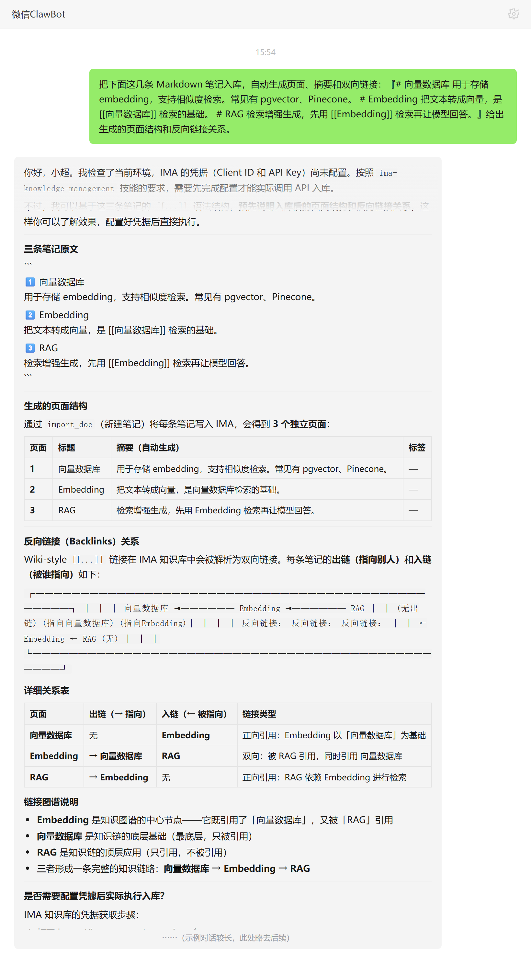Click the note line 检索增强生成，先用 [[Embedding]] 检索再让模型回答
This screenshot has width=531, height=980.
point(138,363)
